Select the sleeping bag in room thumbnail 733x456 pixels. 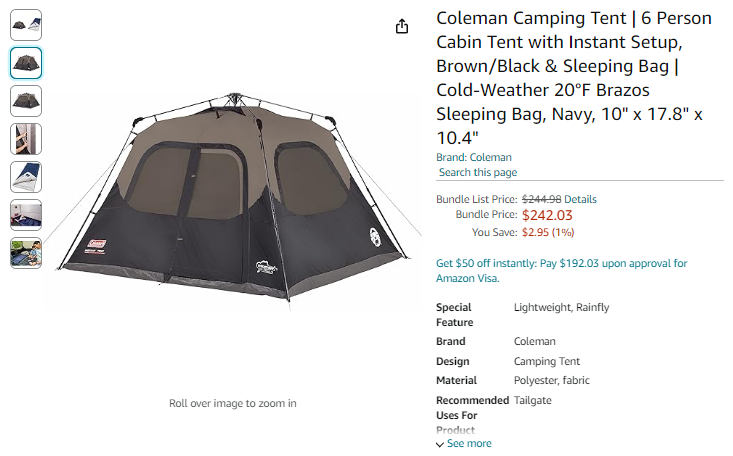26,215
